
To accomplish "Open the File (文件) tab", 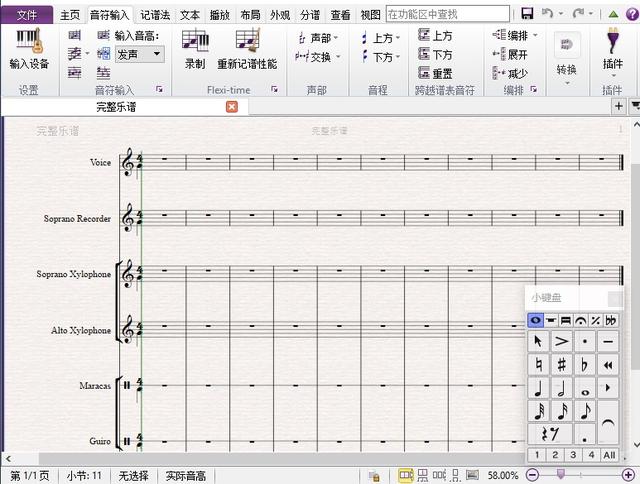I will 27,15.
